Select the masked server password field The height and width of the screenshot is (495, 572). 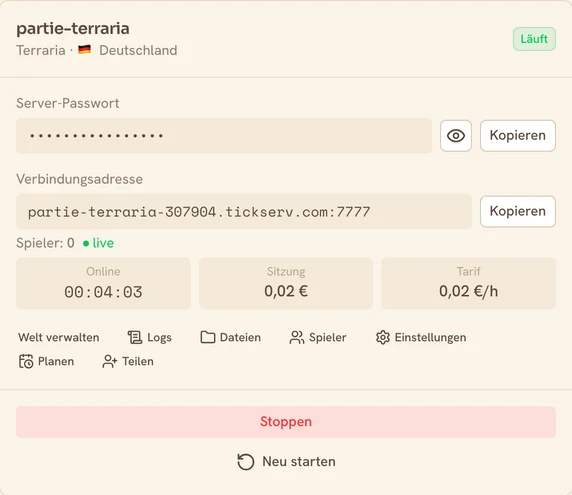point(224,136)
